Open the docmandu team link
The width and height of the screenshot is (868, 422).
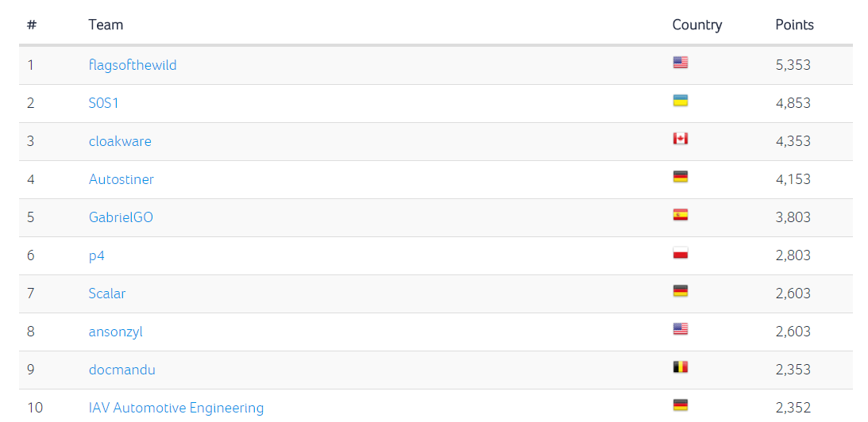click(122, 370)
